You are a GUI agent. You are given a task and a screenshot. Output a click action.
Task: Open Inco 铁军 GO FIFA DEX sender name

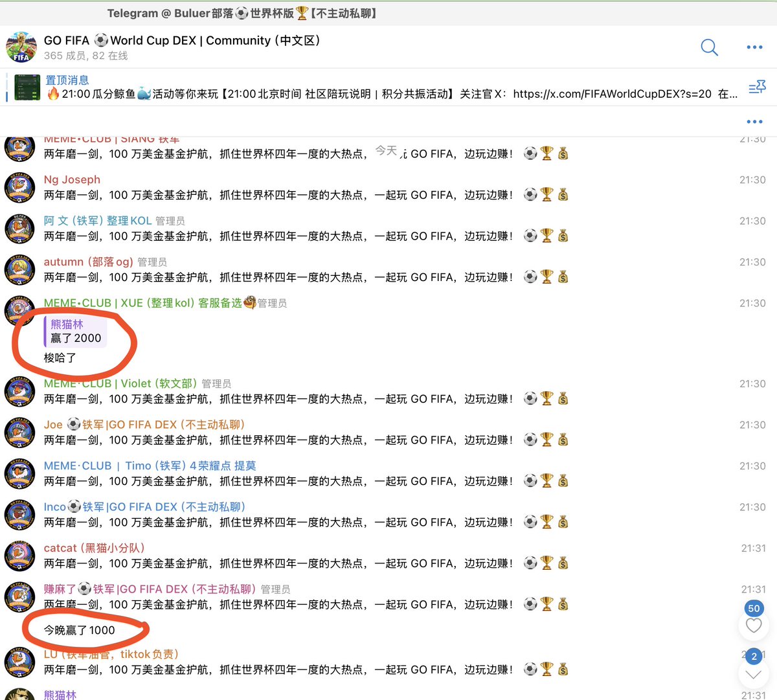[x=144, y=507]
